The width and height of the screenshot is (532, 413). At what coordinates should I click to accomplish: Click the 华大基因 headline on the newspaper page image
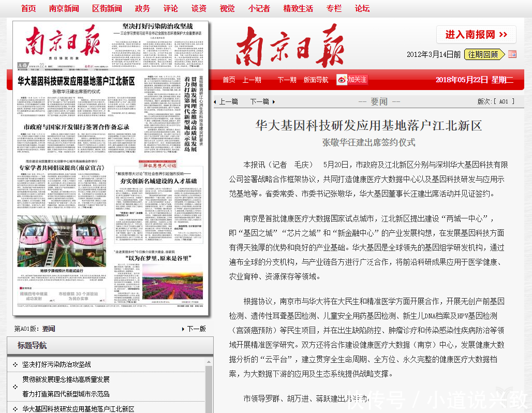tap(77, 81)
